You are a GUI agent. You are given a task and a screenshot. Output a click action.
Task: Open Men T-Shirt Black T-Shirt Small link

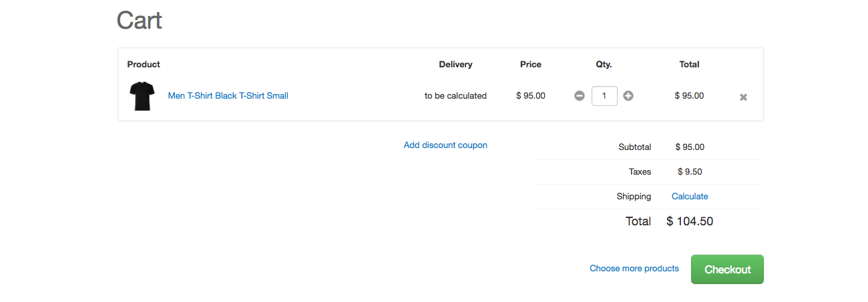(228, 96)
